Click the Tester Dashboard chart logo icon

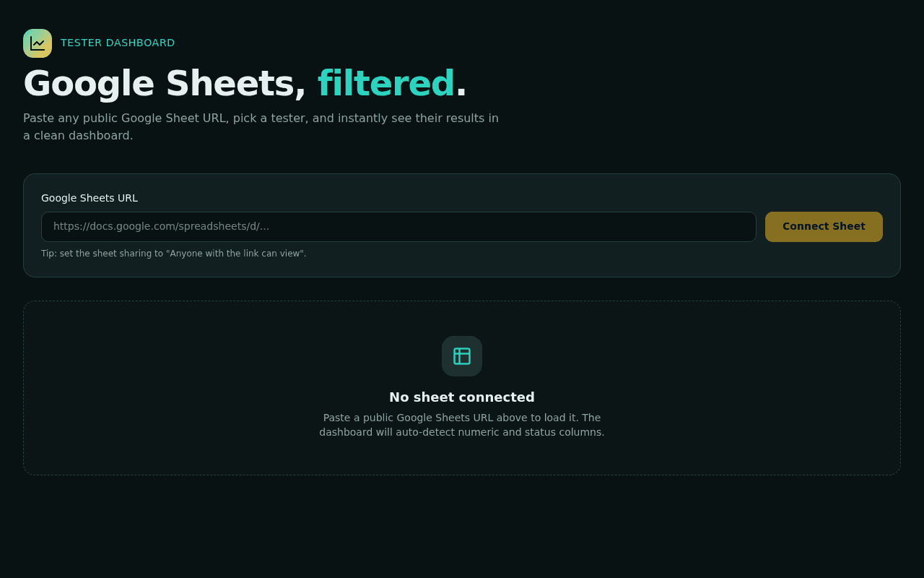pos(38,43)
